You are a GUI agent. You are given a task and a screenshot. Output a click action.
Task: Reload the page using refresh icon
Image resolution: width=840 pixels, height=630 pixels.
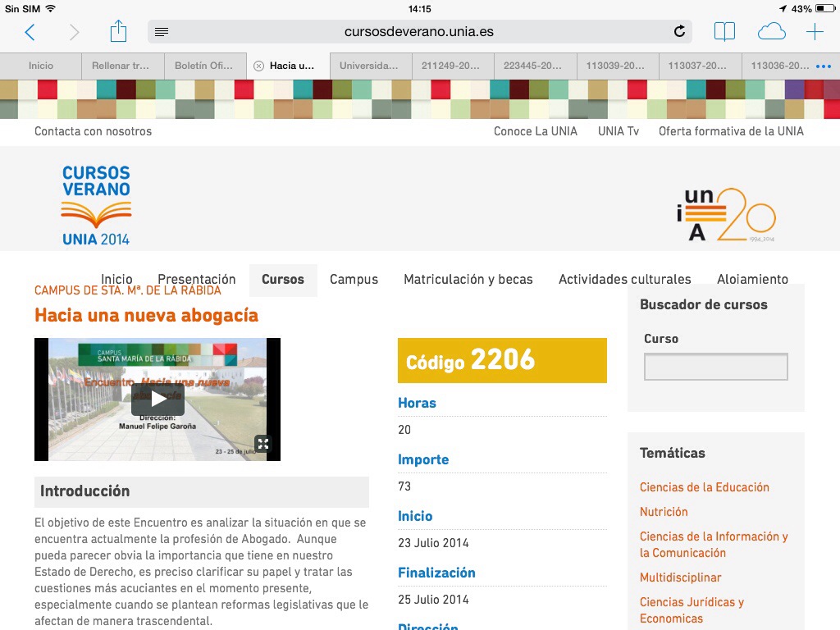point(679,32)
